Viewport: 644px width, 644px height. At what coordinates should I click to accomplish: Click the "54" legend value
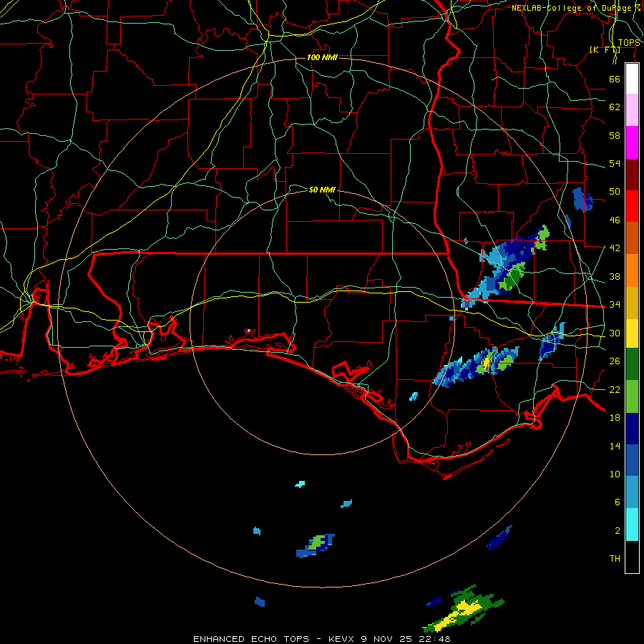tap(615, 163)
